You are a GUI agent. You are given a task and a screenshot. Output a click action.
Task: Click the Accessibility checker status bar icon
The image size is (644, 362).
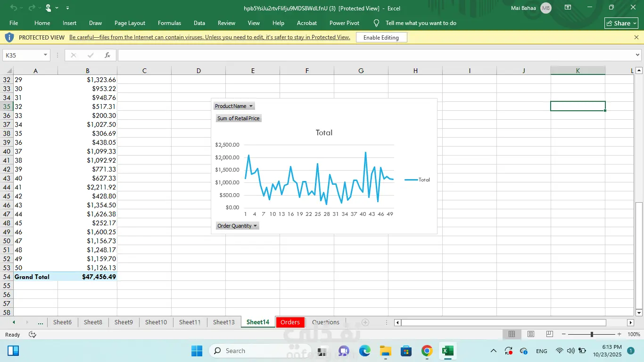tap(33, 334)
